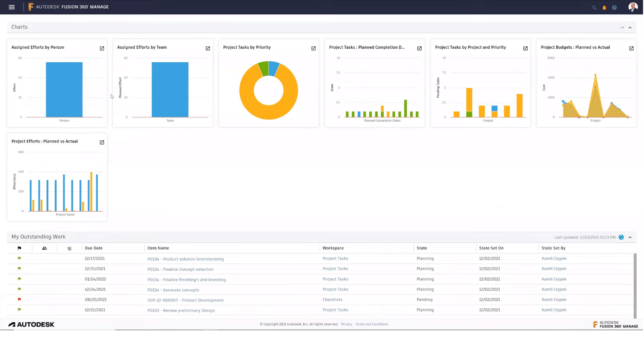
Task: Open the hamburger navigation menu
Action: [x=12, y=7]
